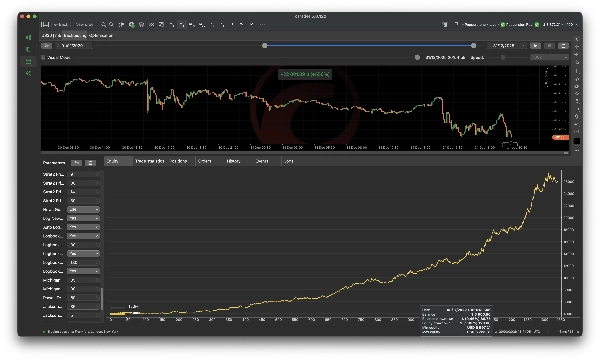Click the right handle of date range slider
This screenshot has width=600, height=360.
click(x=474, y=46)
